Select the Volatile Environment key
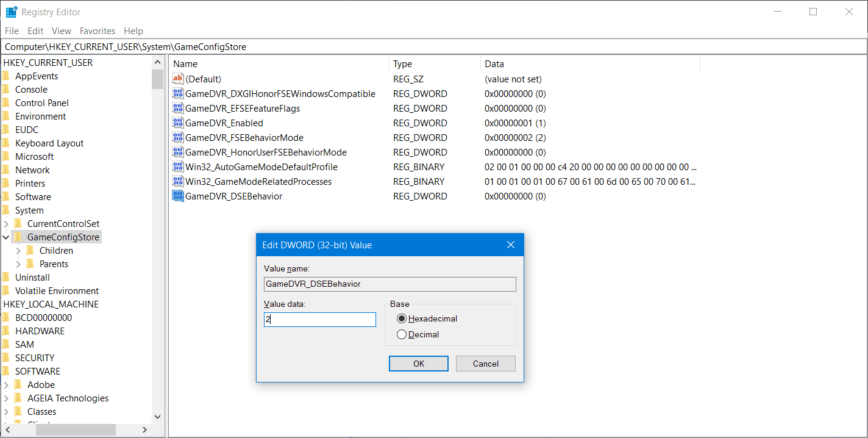Image resolution: width=868 pixels, height=438 pixels. tap(57, 290)
